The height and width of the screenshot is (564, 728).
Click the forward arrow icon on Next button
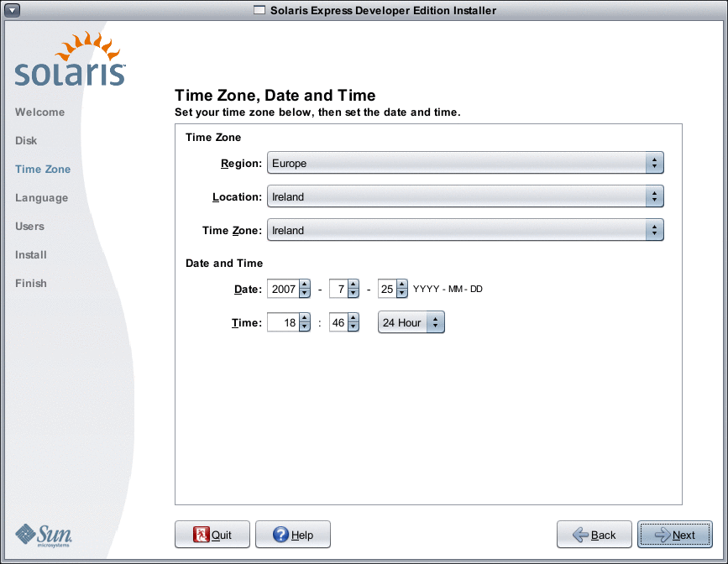point(662,535)
